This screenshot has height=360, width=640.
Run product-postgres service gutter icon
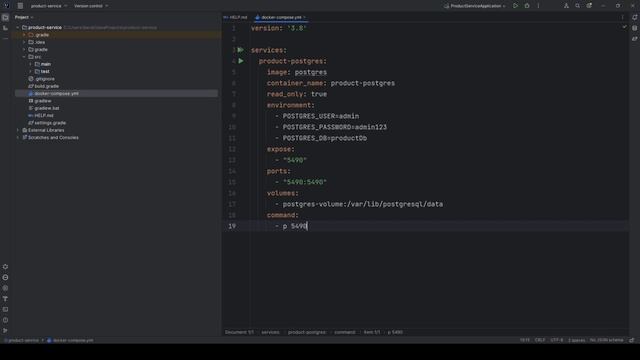pos(241,61)
